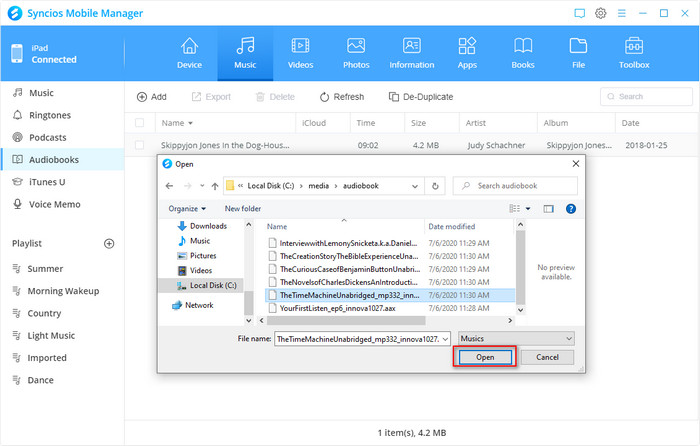Select Audiobooks in the sidebar

pos(62,159)
